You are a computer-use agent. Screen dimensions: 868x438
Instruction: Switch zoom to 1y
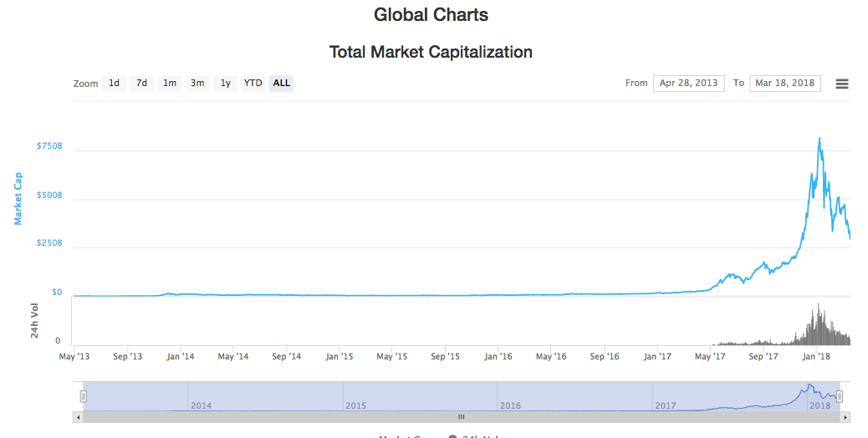click(x=225, y=83)
